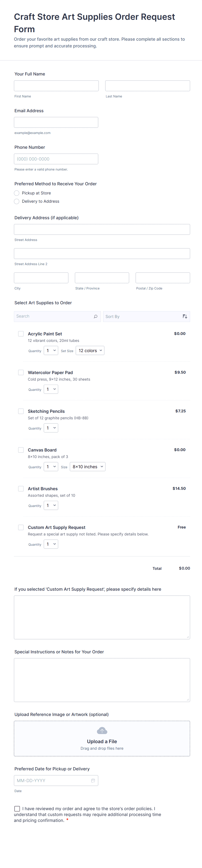The height and width of the screenshot is (868, 202).
Task: Click the search magnifier icon in product search
Action: point(96,316)
